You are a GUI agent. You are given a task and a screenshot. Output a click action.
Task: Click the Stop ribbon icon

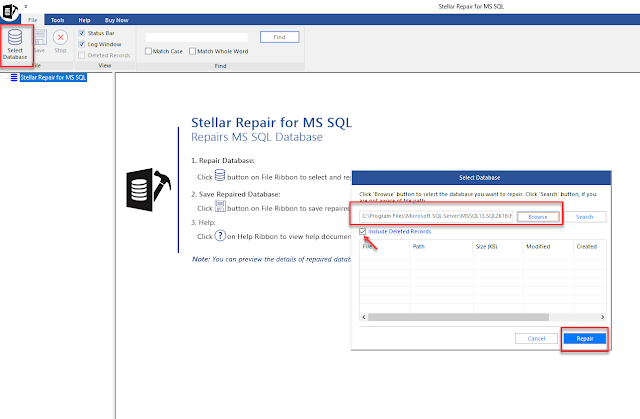[x=60, y=38]
